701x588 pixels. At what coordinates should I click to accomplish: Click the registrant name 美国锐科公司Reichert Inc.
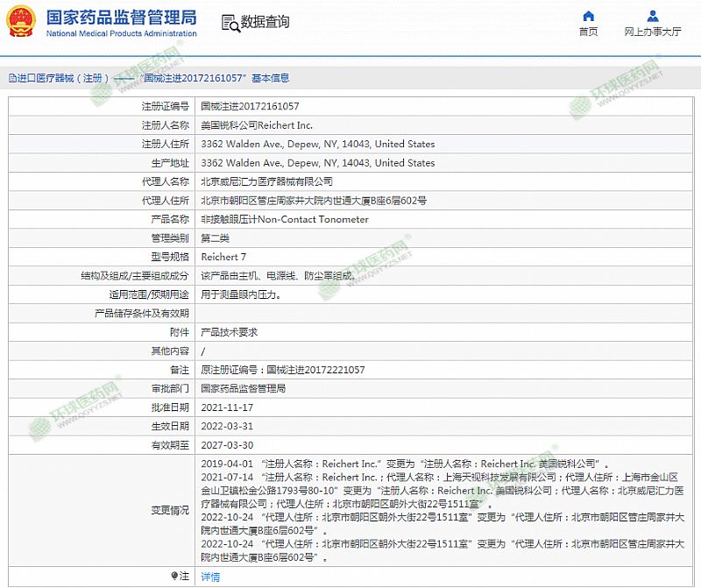257,125
